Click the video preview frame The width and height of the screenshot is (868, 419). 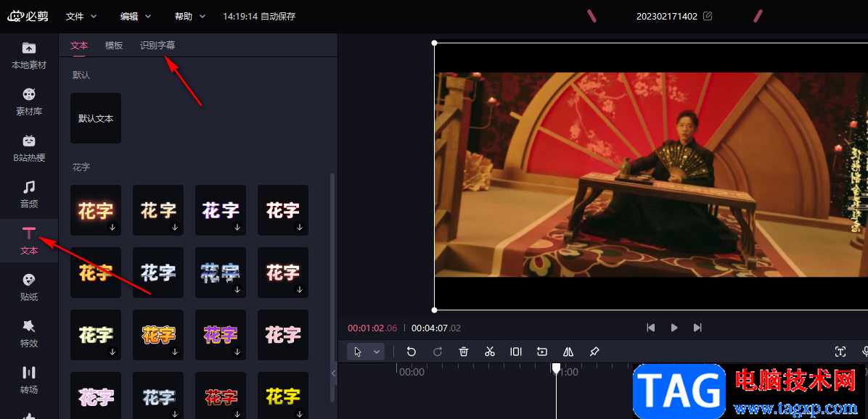coord(651,175)
